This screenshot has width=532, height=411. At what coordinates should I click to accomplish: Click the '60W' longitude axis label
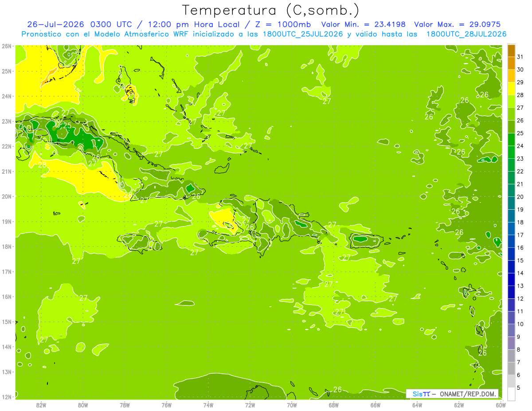point(501,405)
